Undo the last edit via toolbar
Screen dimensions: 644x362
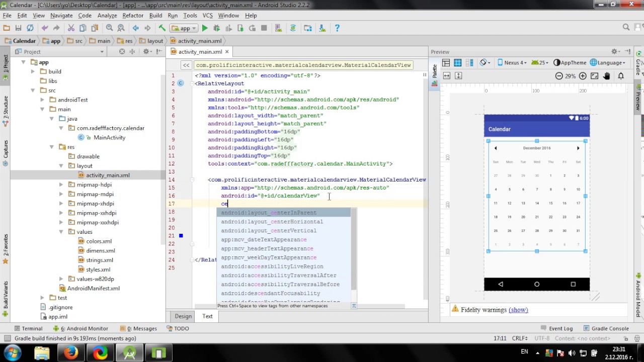point(45,28)
